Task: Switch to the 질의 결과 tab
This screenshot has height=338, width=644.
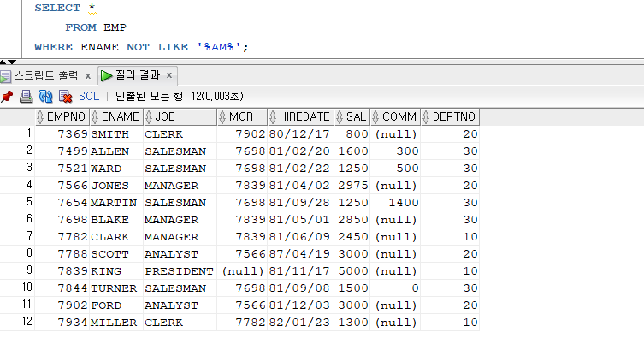Action: pyautogui.click(x=137, y=75)
